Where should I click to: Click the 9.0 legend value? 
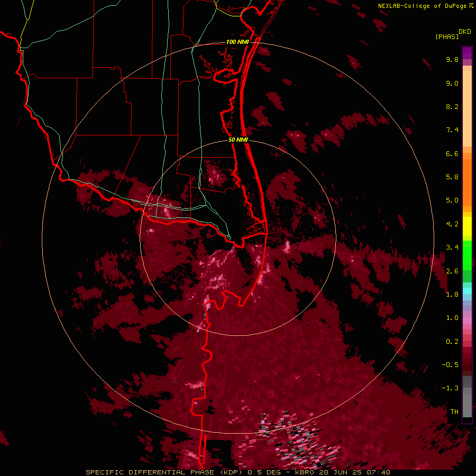[452, 83]
